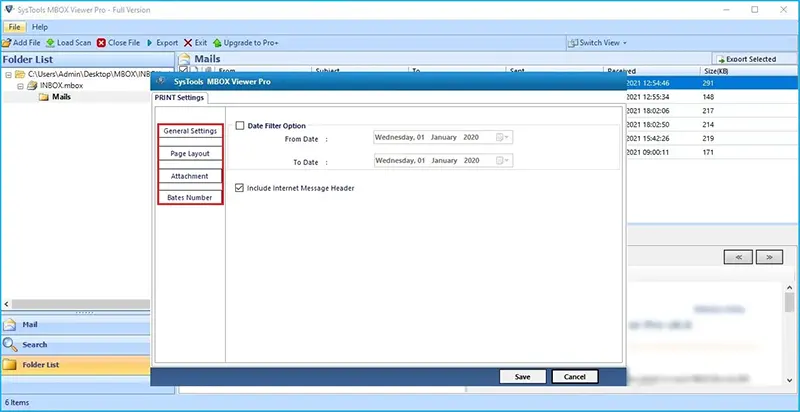Viewport: 800px width, 412px height.
Task: Select the Mails folder tree item
Action: (62, 97)
